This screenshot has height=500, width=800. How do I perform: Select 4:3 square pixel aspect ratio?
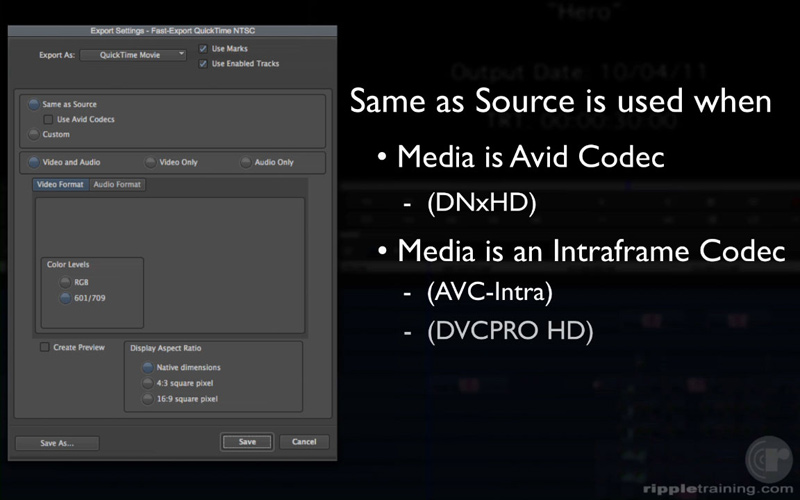[x=147, y=383]
